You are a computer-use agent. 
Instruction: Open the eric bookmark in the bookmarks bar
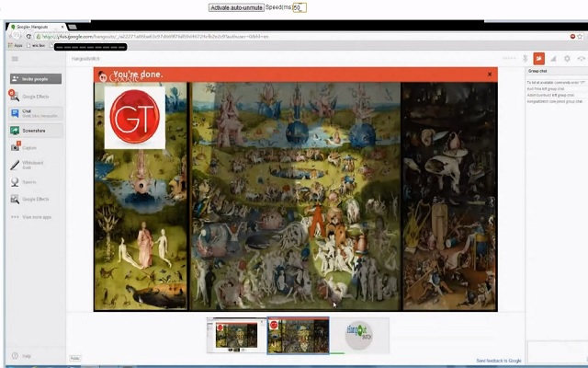36,45
